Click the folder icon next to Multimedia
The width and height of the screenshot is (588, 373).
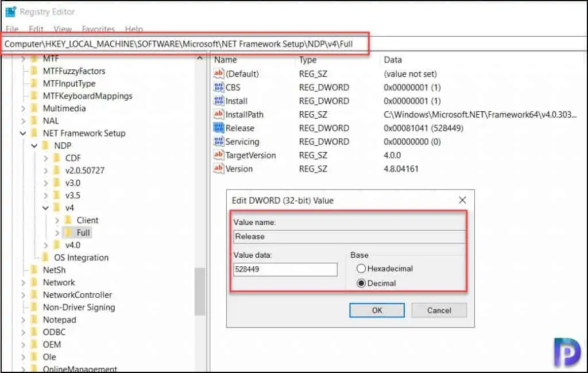[x=34, y=108]
